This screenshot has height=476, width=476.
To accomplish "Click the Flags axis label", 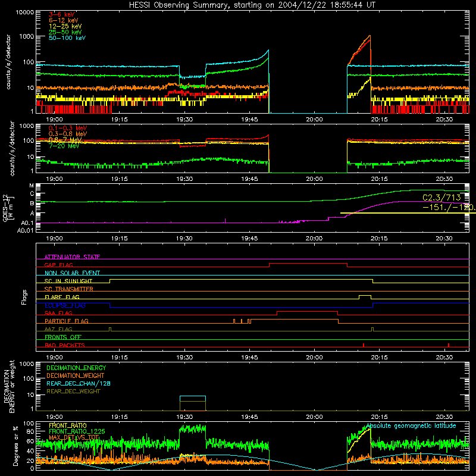I will [24, 297].
